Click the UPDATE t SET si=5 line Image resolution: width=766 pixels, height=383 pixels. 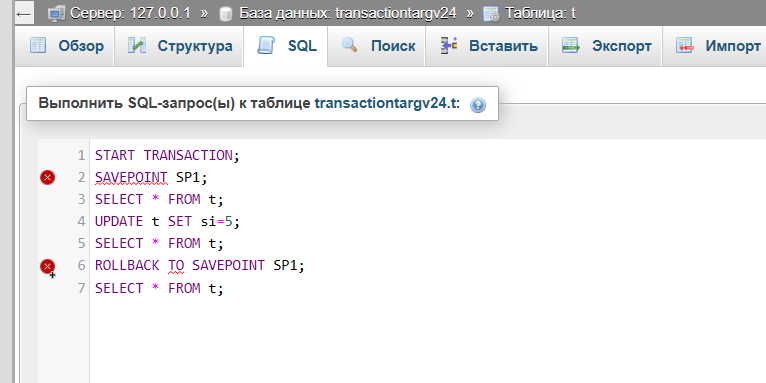[167, 221]
